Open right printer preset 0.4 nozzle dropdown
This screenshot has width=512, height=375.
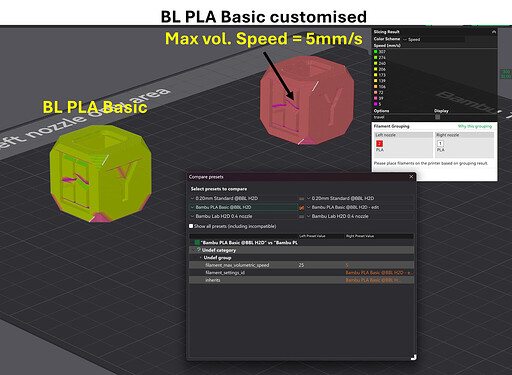point(360,216)
